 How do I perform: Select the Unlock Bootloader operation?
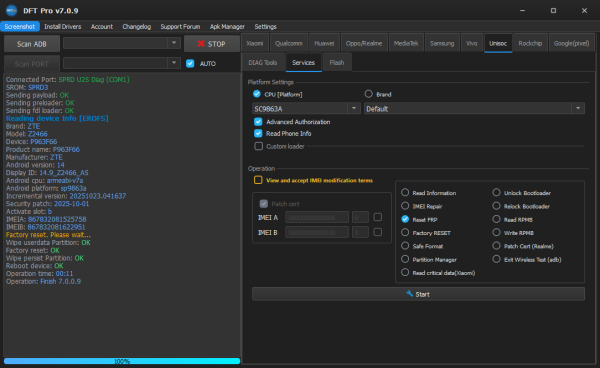click(x=496, y=192)
